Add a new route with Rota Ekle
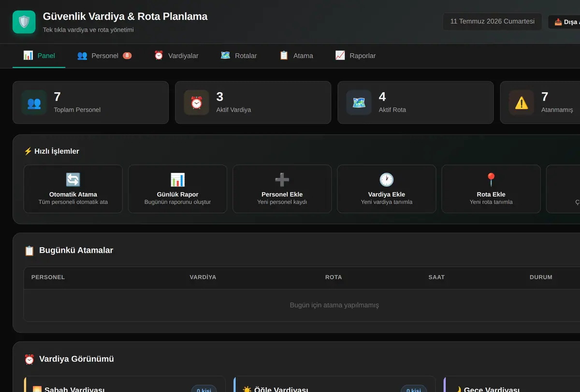Image resolution: width=580 pixels, height=392 pixels. tap(491, 189)
